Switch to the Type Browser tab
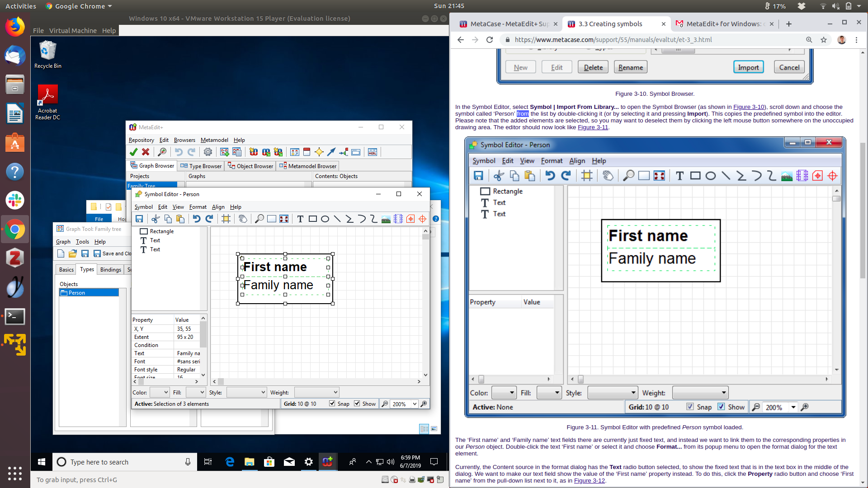 pos(201,166)
